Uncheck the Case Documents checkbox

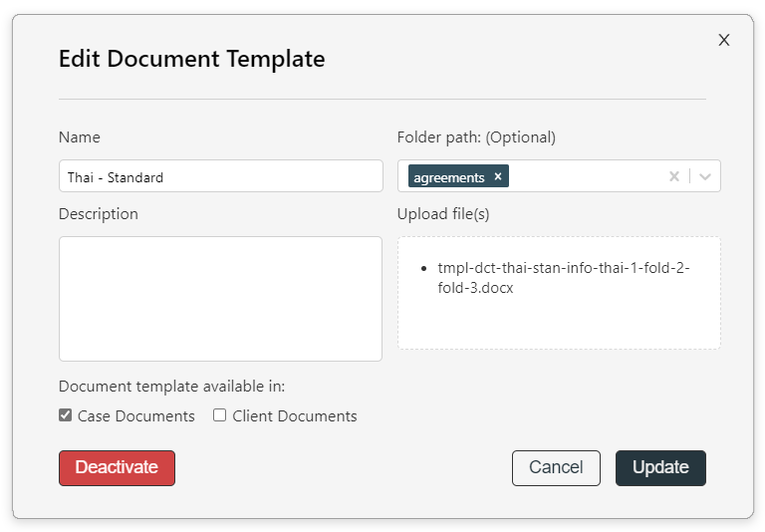point(66,414)
